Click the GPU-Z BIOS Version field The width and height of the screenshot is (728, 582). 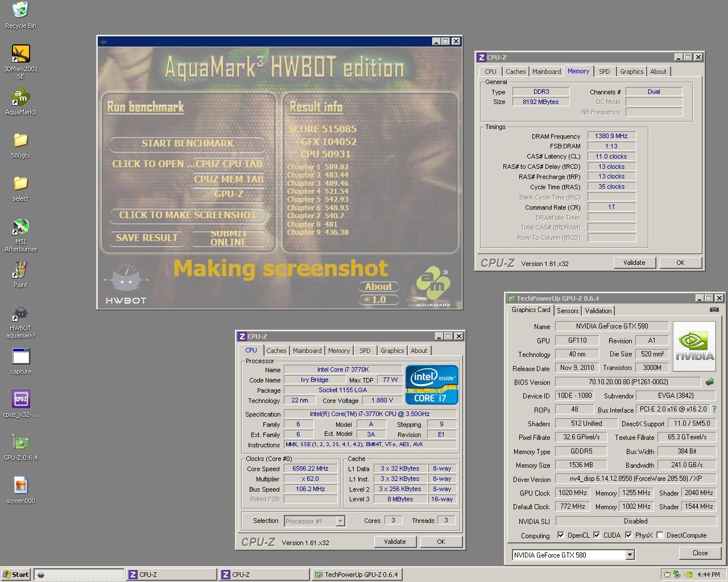[628, 382]
